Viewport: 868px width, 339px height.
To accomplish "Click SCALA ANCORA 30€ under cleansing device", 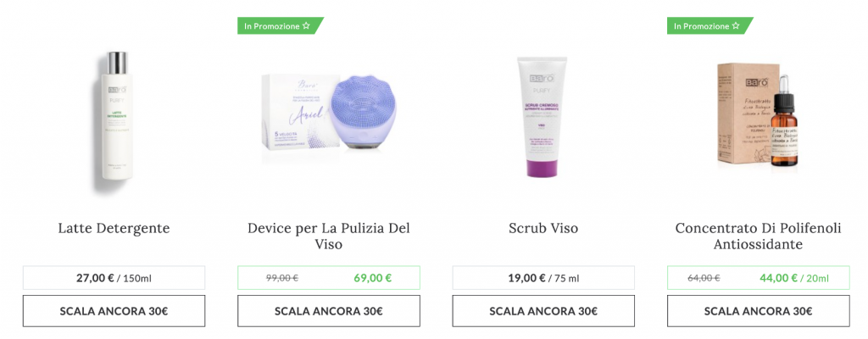I will pyautogui.click(x=329, y=311).
